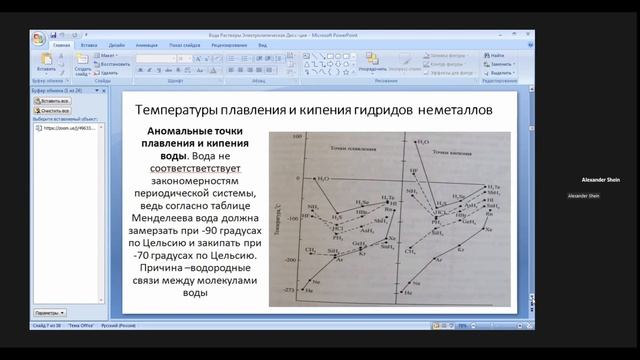Expand the shapes gallery more arrow
This screenshot has height=360, width=640.
tap(354, 72)
